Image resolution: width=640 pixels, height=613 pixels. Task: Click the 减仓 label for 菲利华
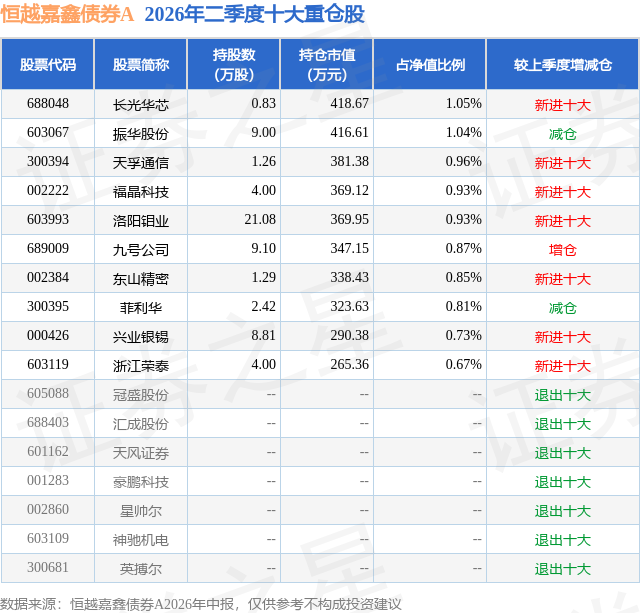(x=562, y=308)
